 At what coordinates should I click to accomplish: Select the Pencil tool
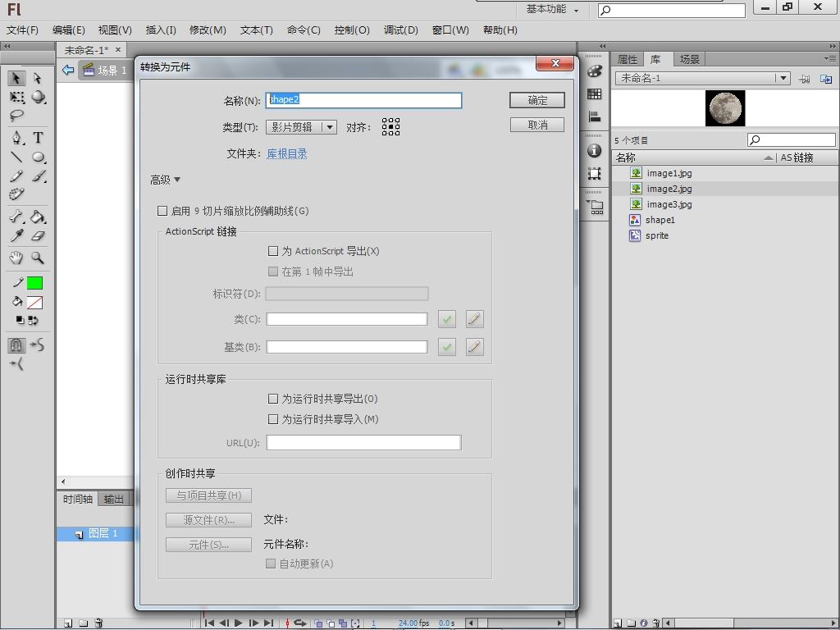[x=16, y=176]
